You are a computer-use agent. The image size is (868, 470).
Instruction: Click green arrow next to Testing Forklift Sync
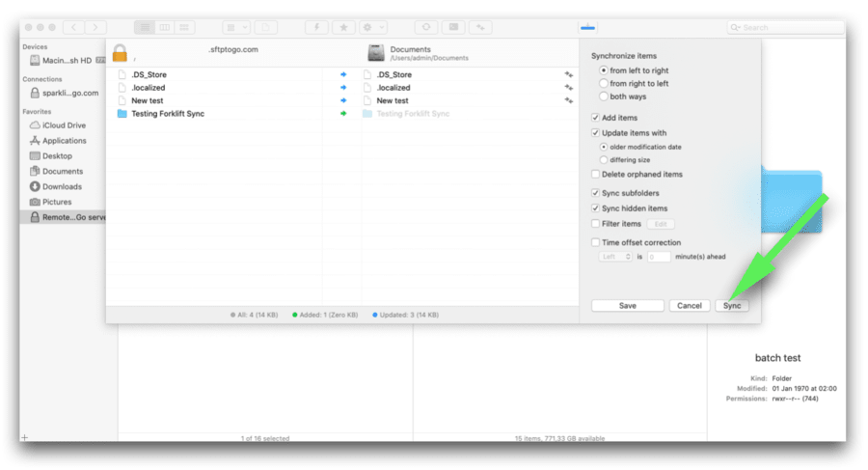(343, 114)
